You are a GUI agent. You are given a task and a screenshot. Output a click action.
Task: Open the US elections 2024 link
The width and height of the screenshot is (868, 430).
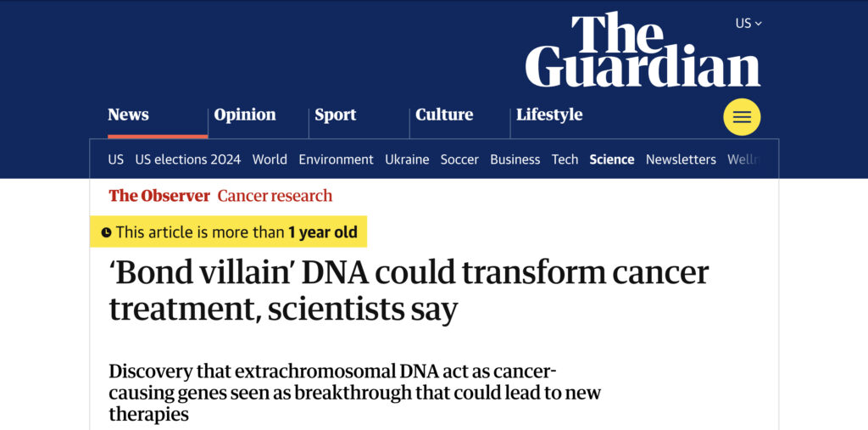pyautogui.click(x=187, y=159)
